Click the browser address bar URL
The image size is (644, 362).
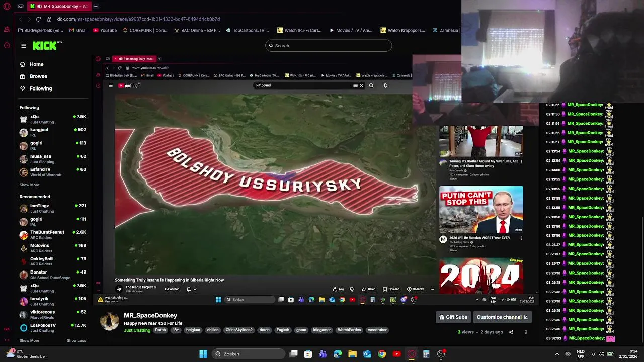coord(138,19)
